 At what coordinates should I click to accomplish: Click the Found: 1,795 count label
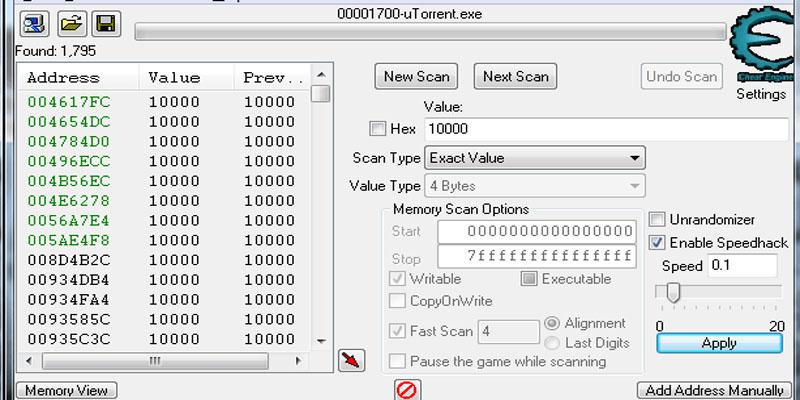pos(56,51)
